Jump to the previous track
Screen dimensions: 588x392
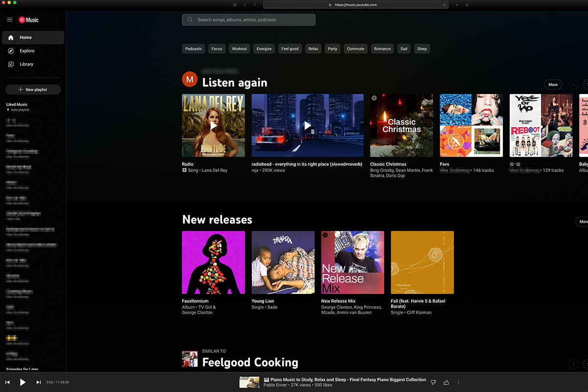8,382
